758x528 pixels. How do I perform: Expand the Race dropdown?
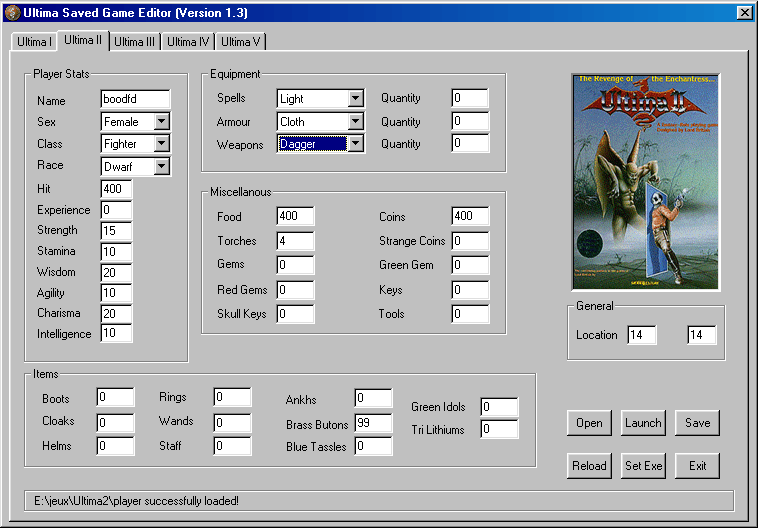[x=161, y=166]
